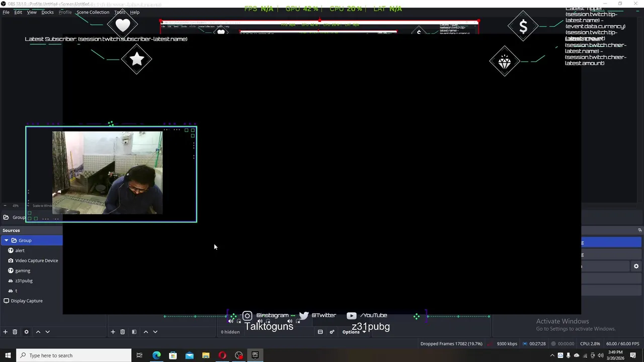
Task: Open virtual camera settings gear in Controls
Action: point(636,266)
